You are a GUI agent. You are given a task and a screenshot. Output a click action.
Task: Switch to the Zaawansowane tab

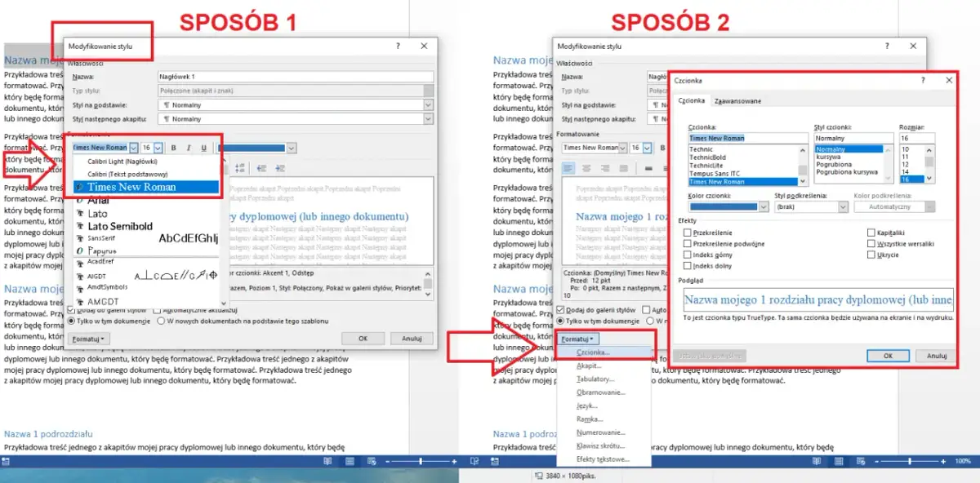coord(737,101)
